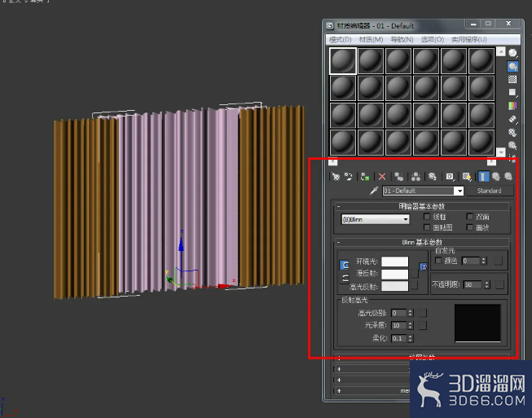Open the Material ID Channel flyout
This screenshot has width=532, height=418.
(450, 177)
